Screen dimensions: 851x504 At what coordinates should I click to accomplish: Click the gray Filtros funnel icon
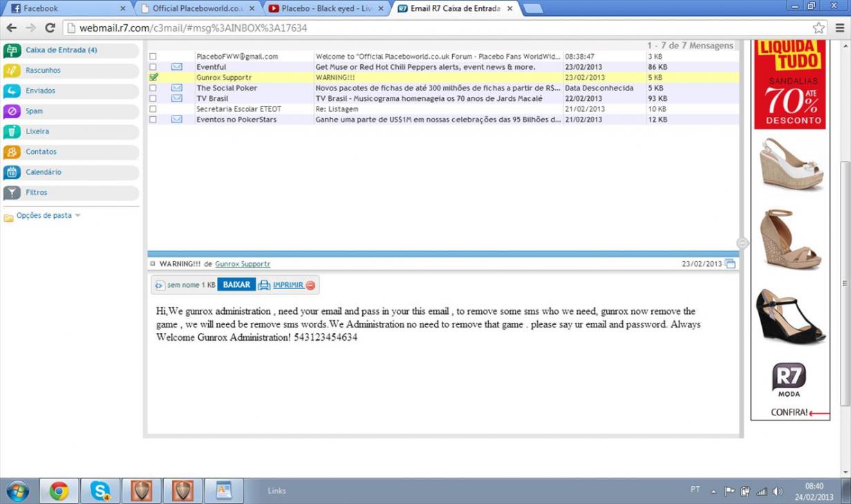click(x=12, y=193)
